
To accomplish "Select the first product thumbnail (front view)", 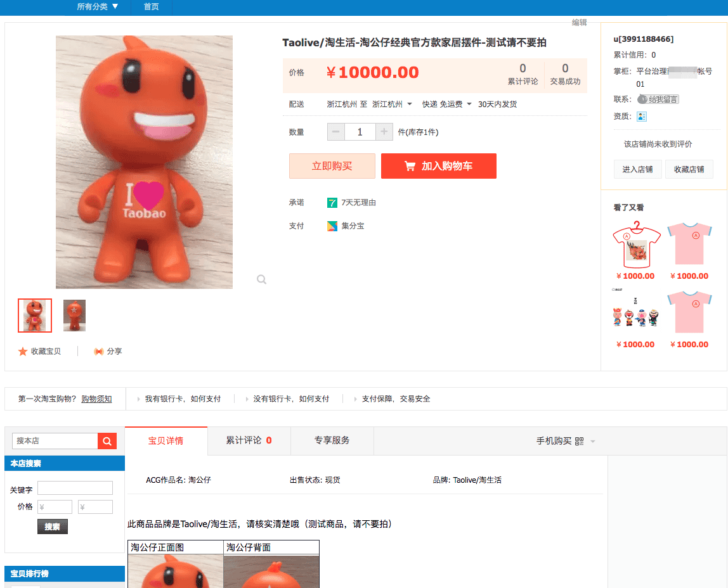I will pyautogui.click(x=35, y=316).
